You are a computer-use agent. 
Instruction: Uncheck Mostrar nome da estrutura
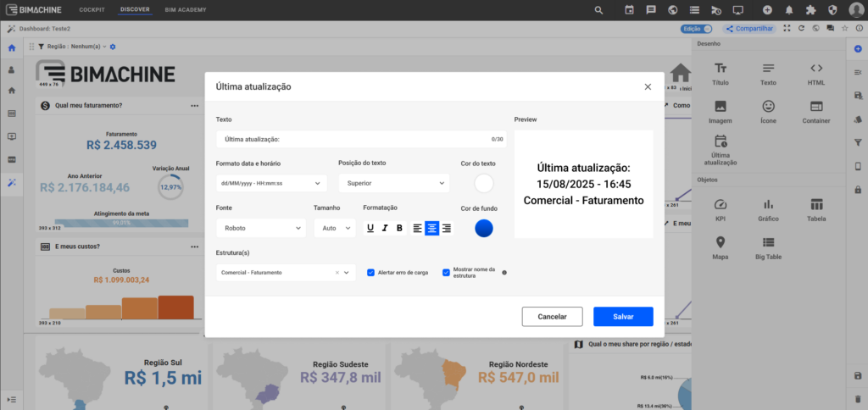pyautogui.click(x=447, y=273)
